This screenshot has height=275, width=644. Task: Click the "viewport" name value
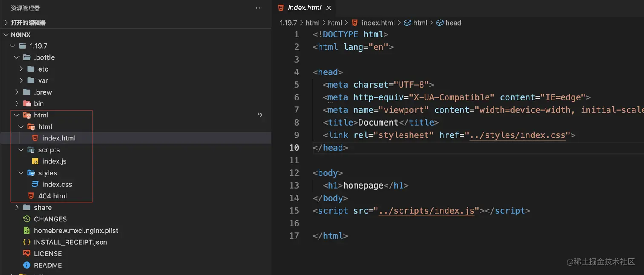point(404,110)
